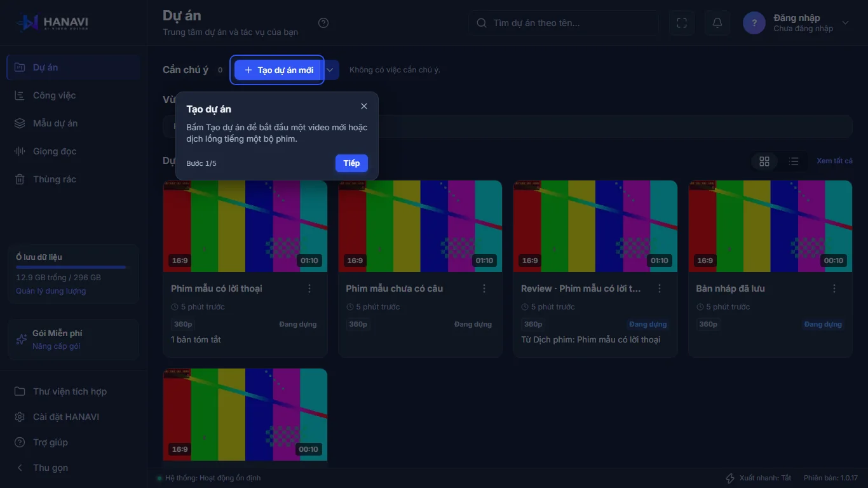This screenshot has height=488, width=868.
Task: Open Thư viện tích hợp
Action: pos(74,391)
